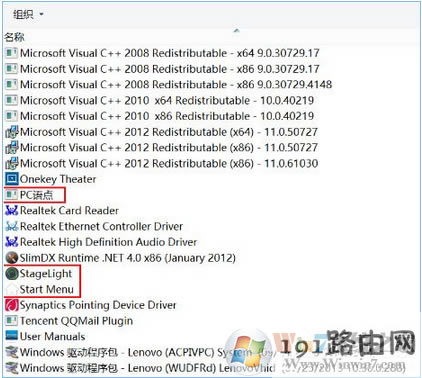Viewport: 422px width, 378px height.
Task: Open the 组织 dropdown menu
Action: pos(28,15)
